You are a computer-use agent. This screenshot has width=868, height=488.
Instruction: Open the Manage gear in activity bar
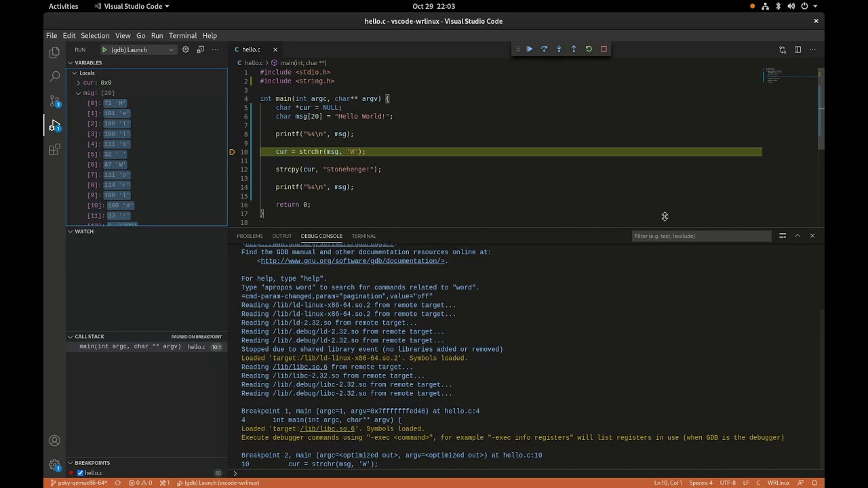(x=54, y=465)
